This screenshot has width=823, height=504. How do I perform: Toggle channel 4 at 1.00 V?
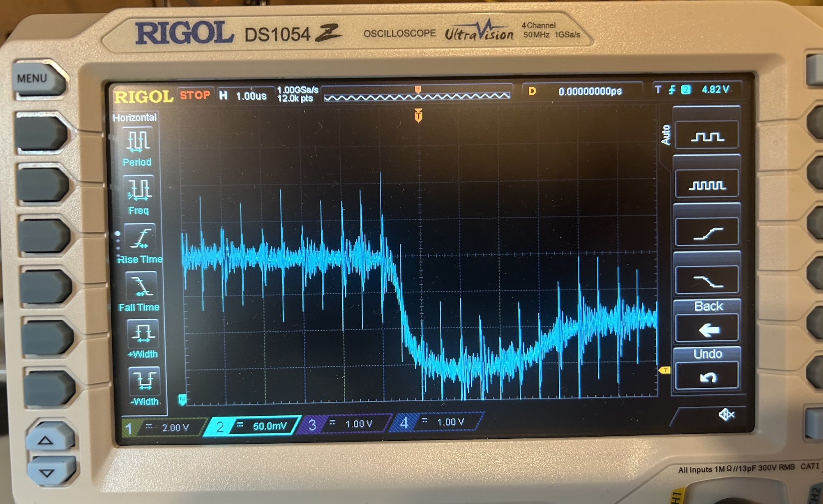pyautogui.click(x=439, y=422)
